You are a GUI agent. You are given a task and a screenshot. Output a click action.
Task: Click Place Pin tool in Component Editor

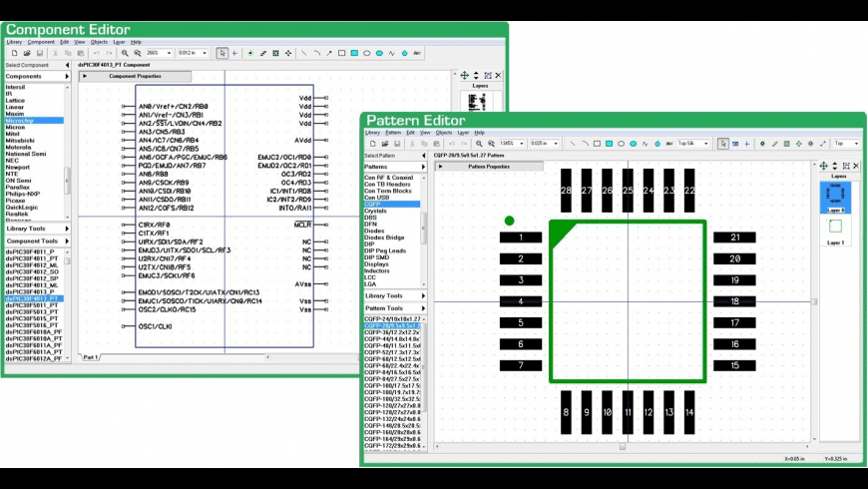tap(250, 53)
